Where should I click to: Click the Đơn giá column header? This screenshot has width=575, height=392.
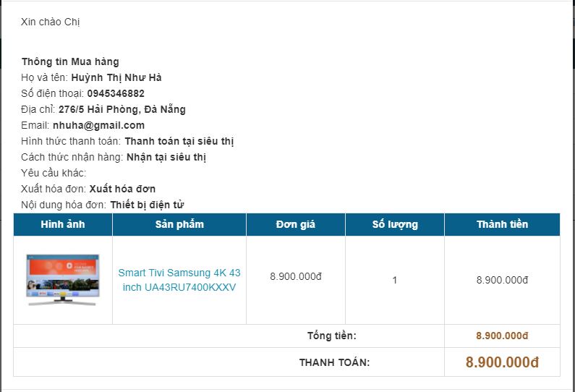295,224
